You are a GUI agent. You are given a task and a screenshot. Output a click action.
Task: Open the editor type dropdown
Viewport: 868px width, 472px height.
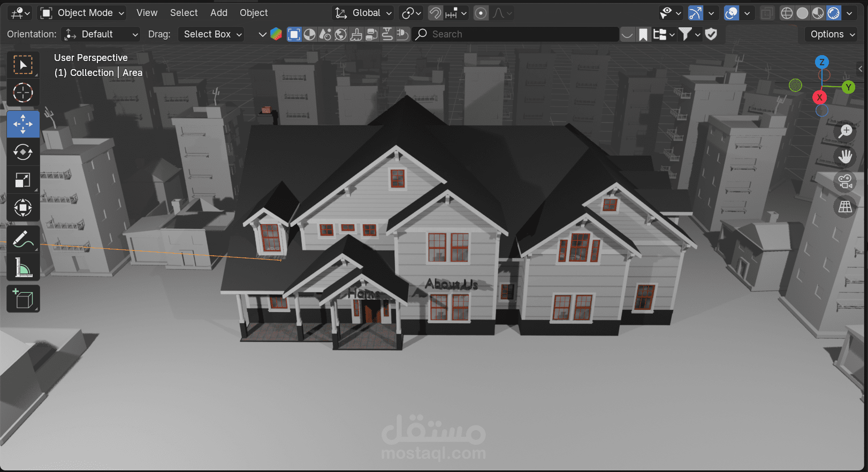click(20, 13)
